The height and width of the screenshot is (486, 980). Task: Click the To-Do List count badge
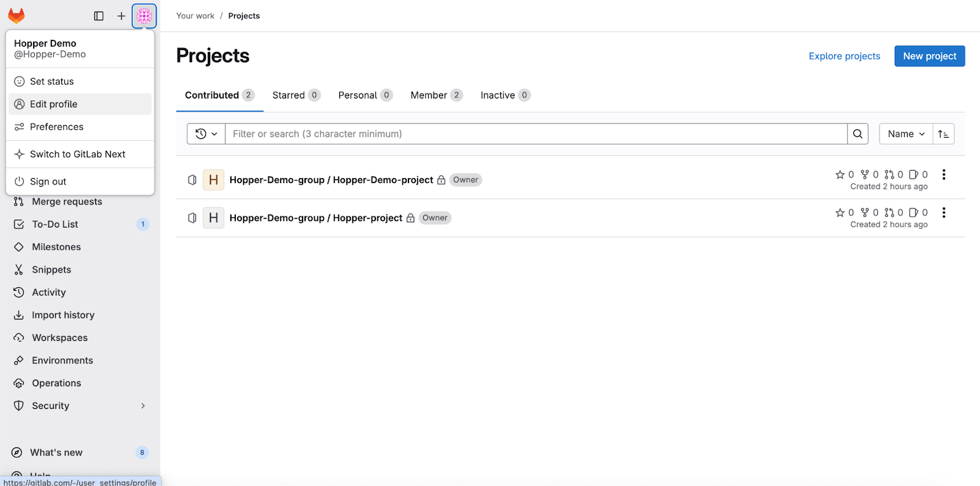[x=143, y=224]
